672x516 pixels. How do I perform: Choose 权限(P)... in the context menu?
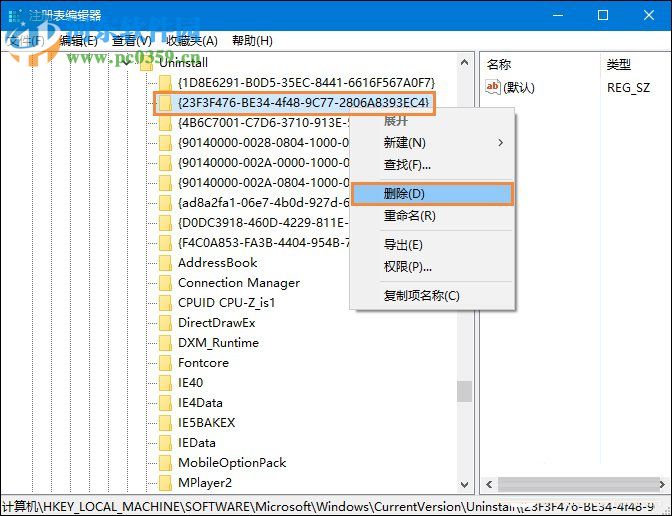click(432, 267)
